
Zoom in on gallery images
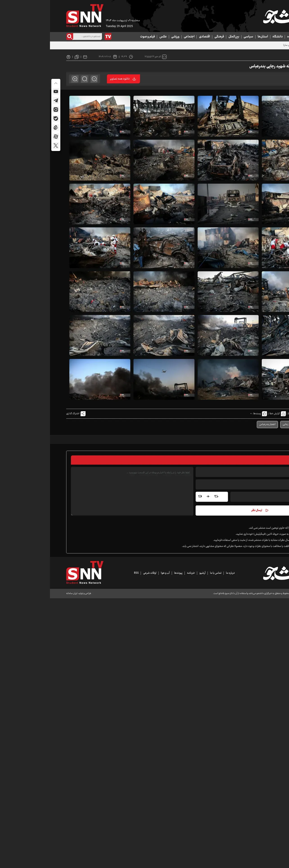pos(75,79)
